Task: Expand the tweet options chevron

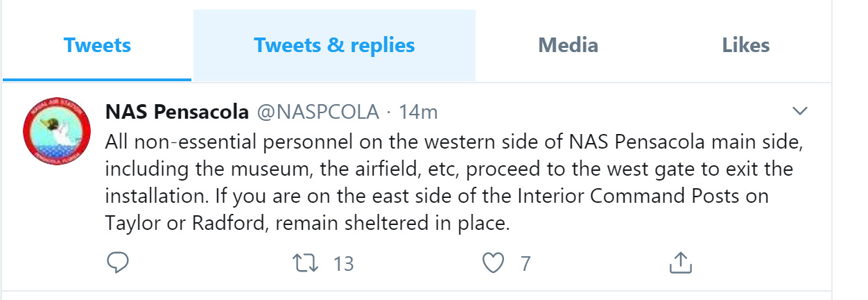Action: 800,111
